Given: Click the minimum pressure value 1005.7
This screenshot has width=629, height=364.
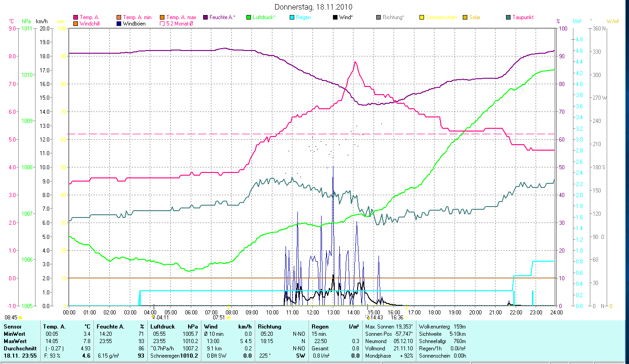Looking at the screenshot, I should click(190, 334).
